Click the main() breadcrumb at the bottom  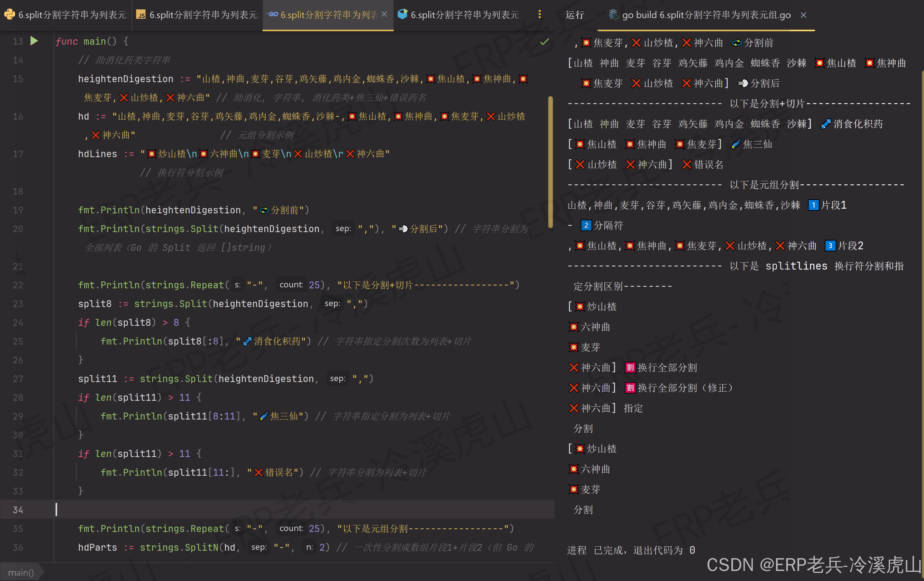(21, 572)
